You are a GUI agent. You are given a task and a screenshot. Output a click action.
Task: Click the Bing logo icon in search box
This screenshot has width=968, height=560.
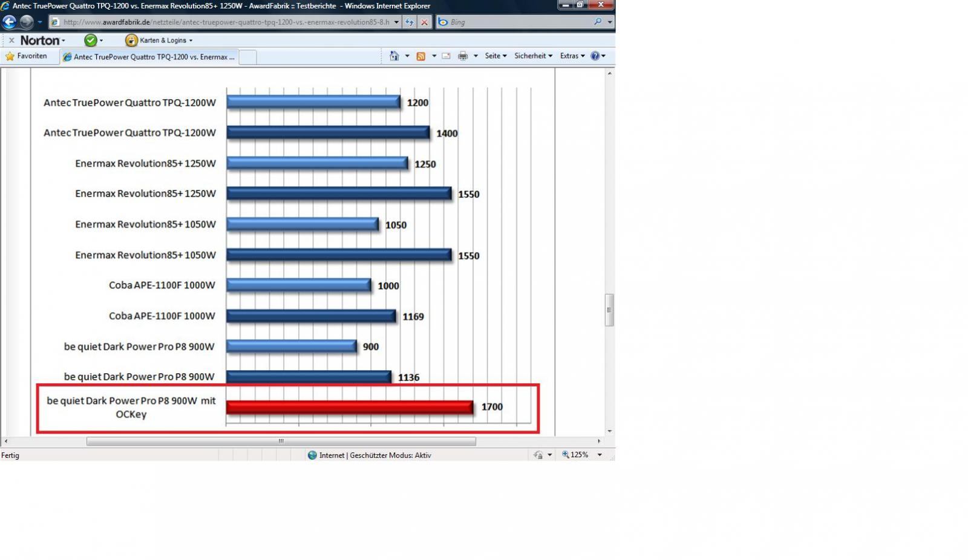443,22
